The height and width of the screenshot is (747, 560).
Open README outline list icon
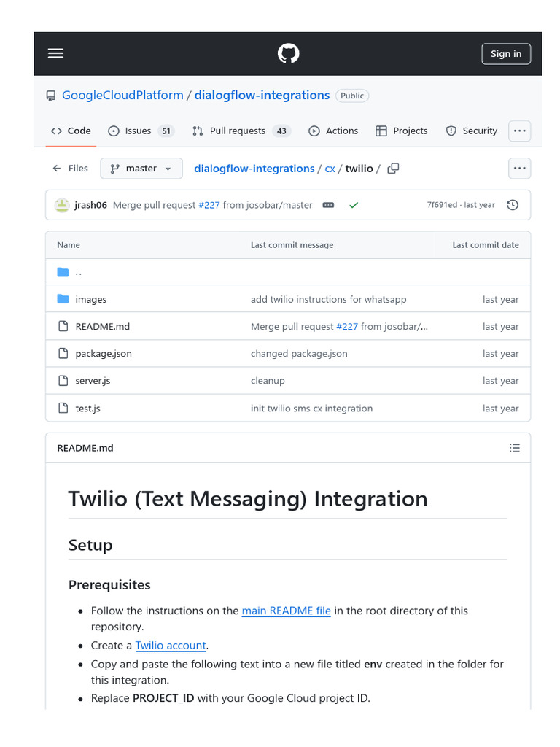(515, 448)
